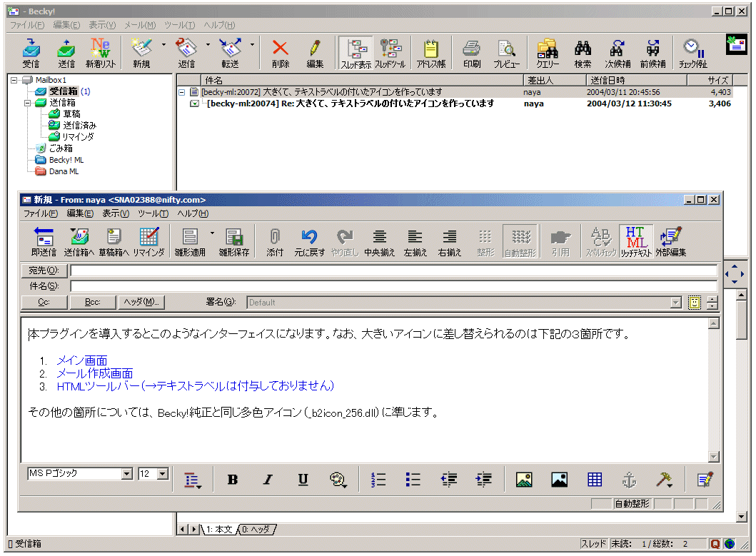756x556 pixels.
Task: Click the 宛先(O): recipient button
Action: 44,271
